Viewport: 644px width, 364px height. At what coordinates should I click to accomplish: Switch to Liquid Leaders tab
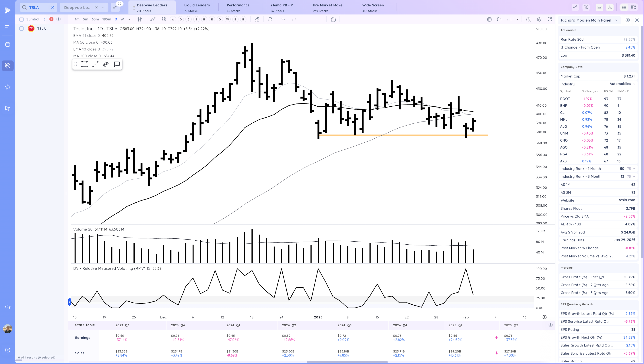(197, 8)
